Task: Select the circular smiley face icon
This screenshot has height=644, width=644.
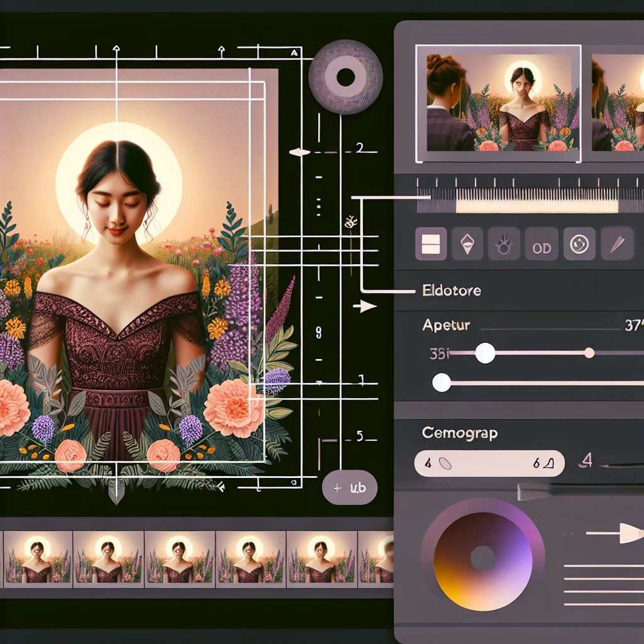Action: [x=579, y=244]
